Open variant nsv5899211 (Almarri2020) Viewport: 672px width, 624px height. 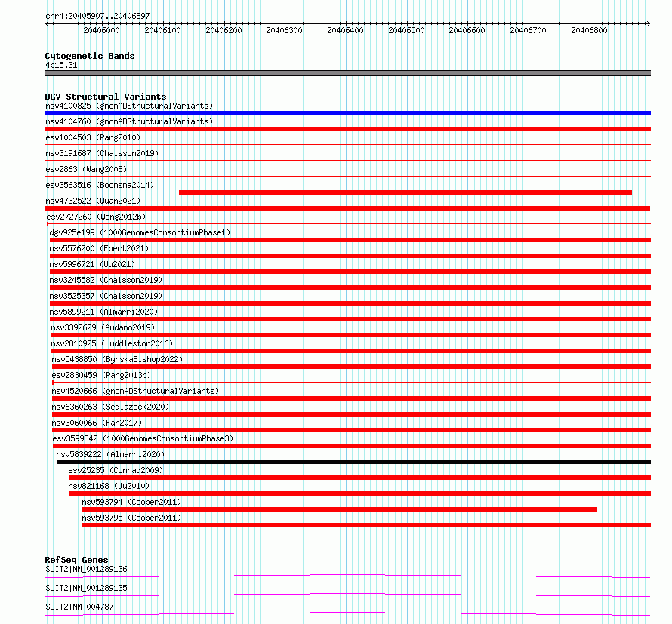pos(103,312)
